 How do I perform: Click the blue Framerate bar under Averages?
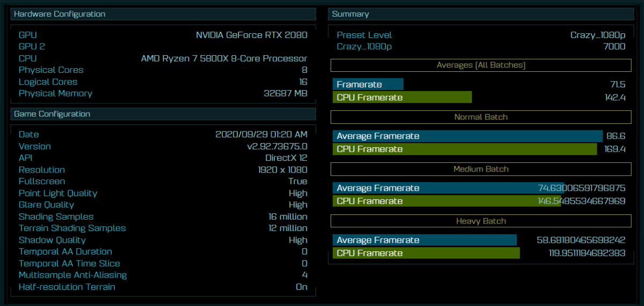click(x=368, y=84)
